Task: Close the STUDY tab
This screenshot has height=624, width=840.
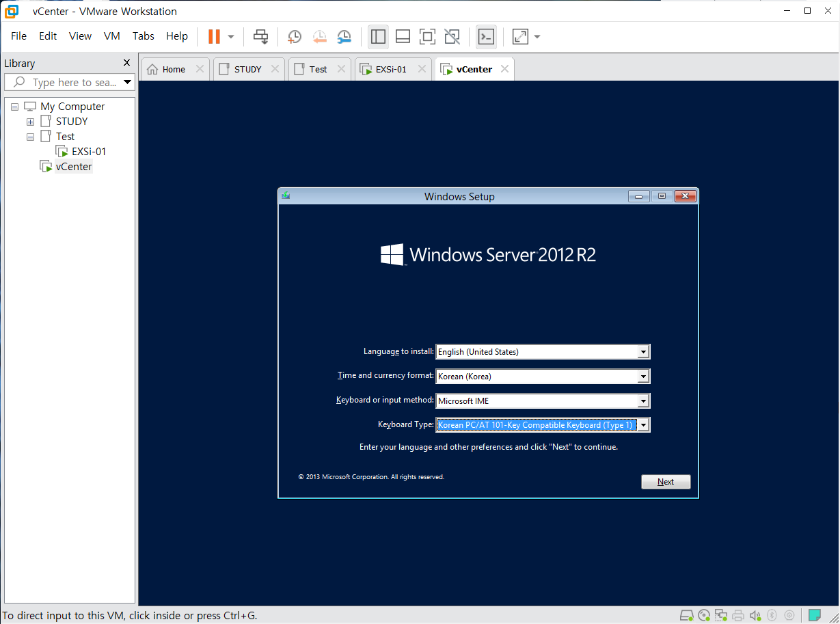Action: (x=275, y=69)
